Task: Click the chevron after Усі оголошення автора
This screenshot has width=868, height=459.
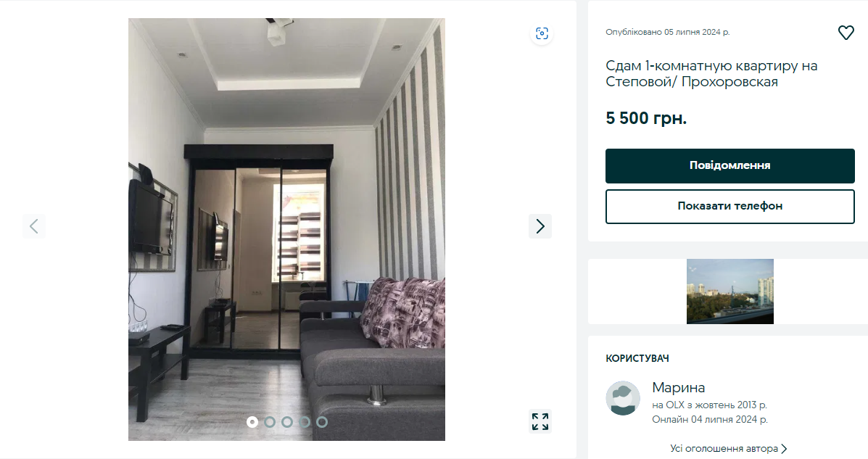Action: coord(784,448)
